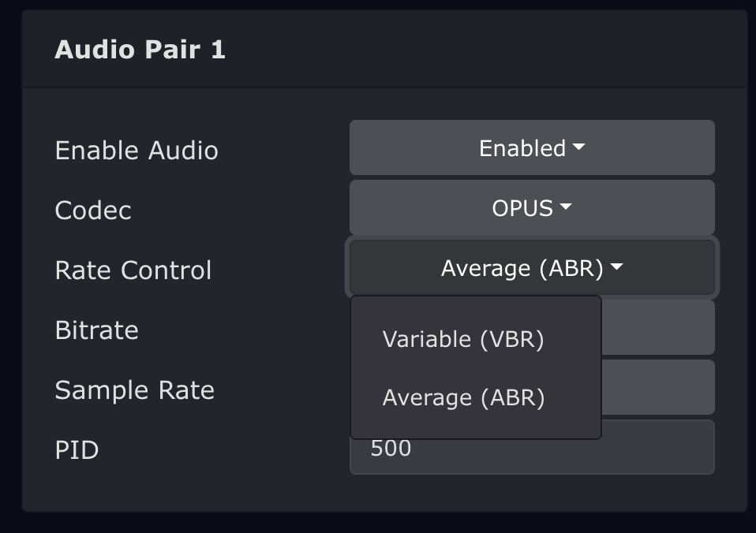Click the caret arrow beside Enabled
Viewport: 756px width, 533px height.
tap(578, 147)
